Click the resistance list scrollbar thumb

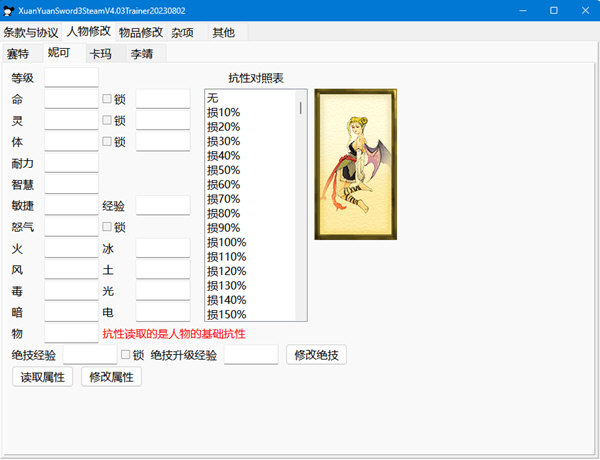coord(301,108)
